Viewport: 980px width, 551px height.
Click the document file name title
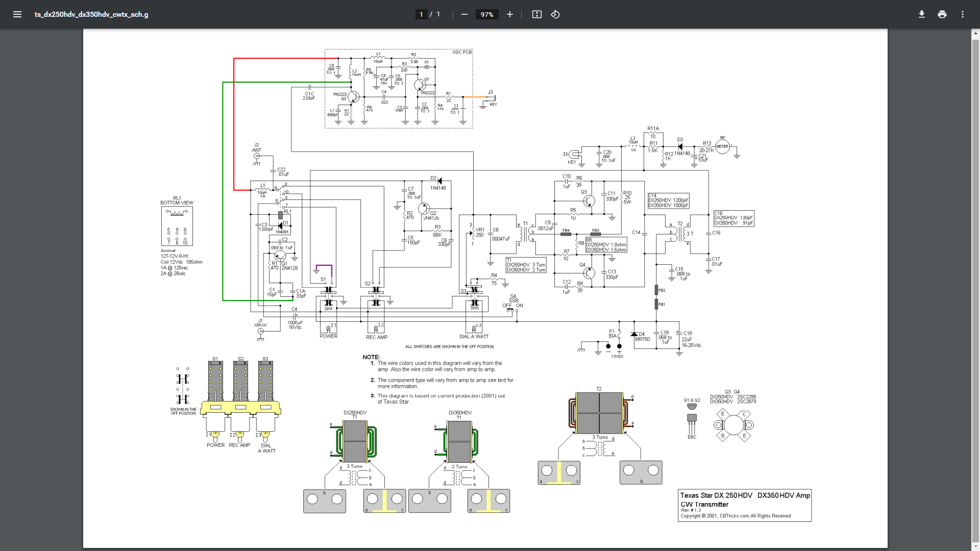[x=91, y=14]
